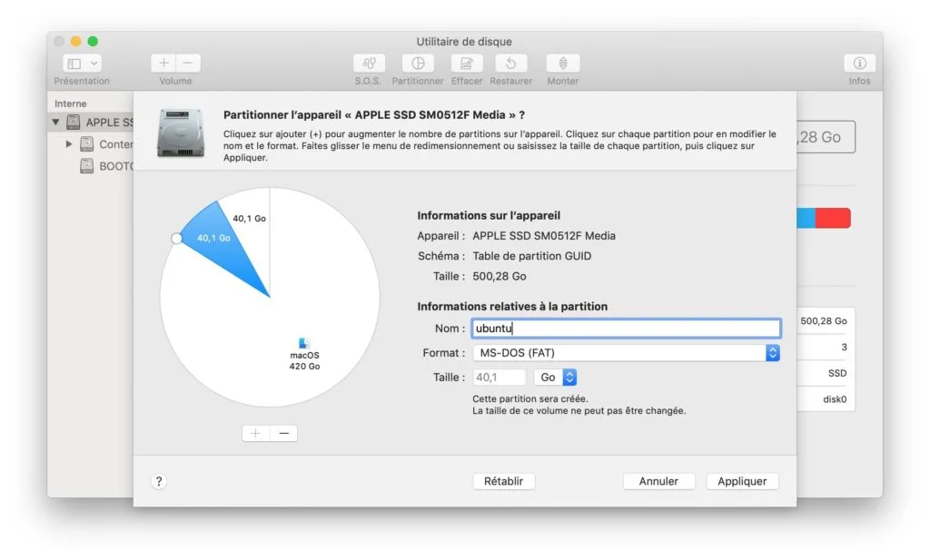The height and width of the screenshot is (560, 930).
Task: Click the Interne sidebar section header
Action: 71,103
